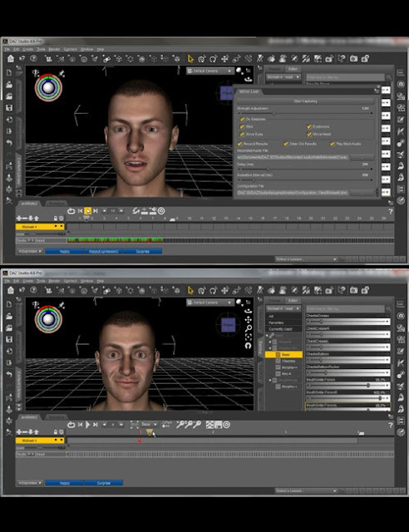The height and width of the screenshot is (532, 409).
Task: Open the Expression category dropdown in bottom window
Action: click(30, 483)
